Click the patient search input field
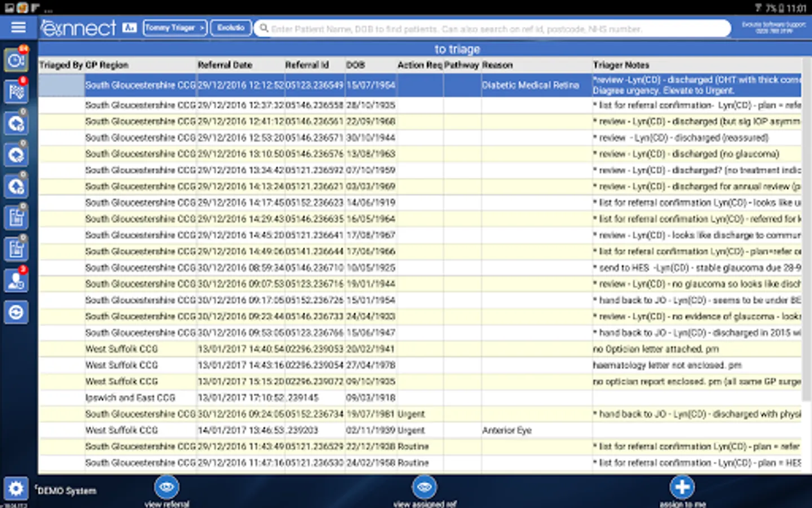This screenshot has width=812, height=508. point(493,28)
